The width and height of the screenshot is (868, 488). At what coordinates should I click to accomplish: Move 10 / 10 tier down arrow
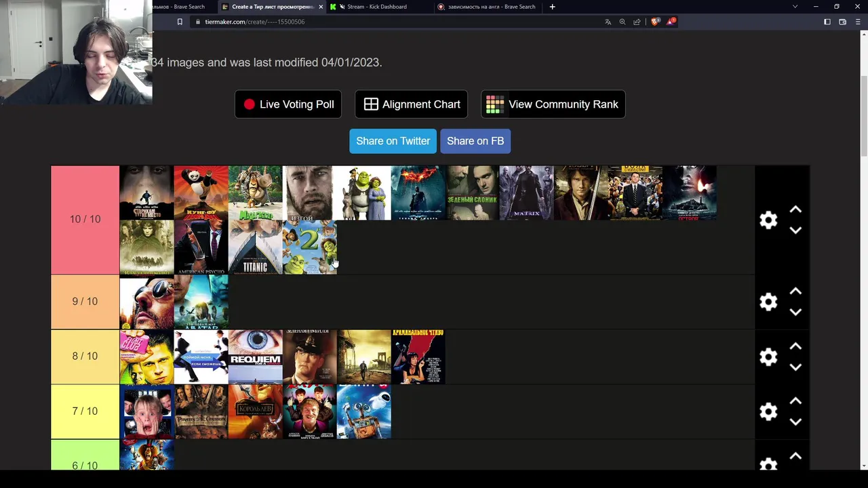[795, 230]
